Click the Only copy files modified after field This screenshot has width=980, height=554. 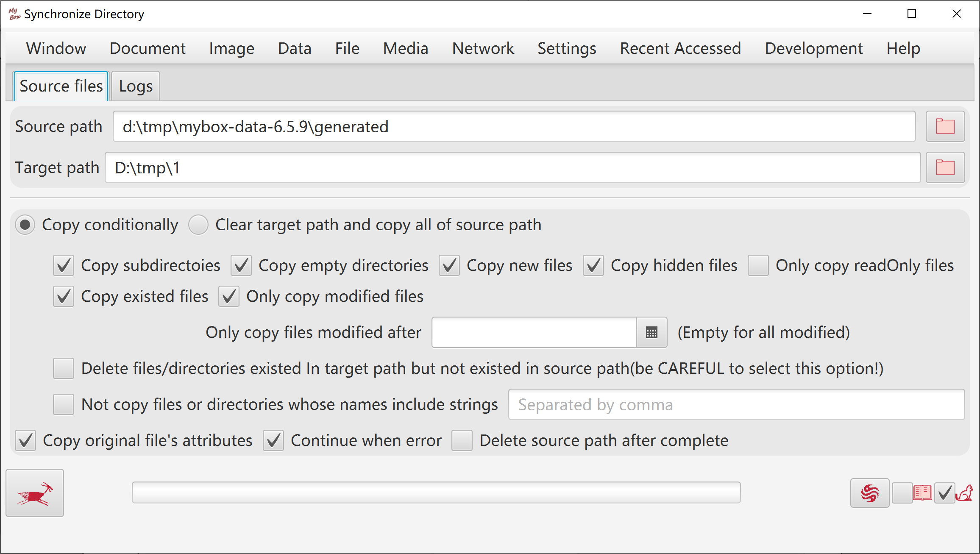(x=534, y=332)
